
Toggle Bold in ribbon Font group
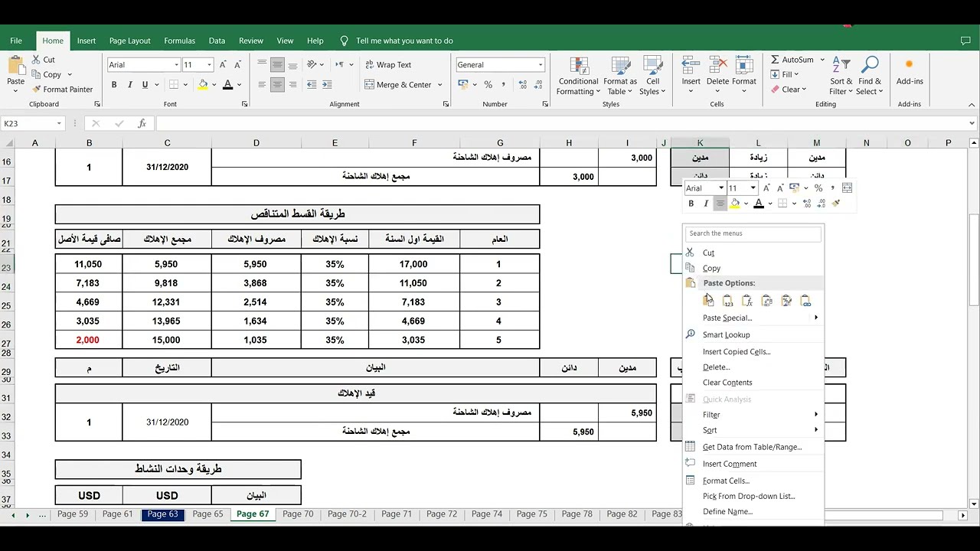(x=114, y=85)
